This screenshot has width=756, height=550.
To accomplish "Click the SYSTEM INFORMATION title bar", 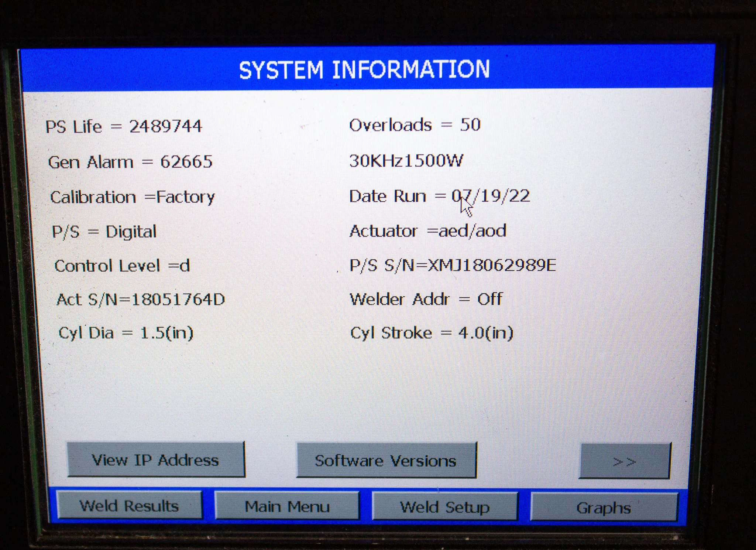I will click(367, 69).
